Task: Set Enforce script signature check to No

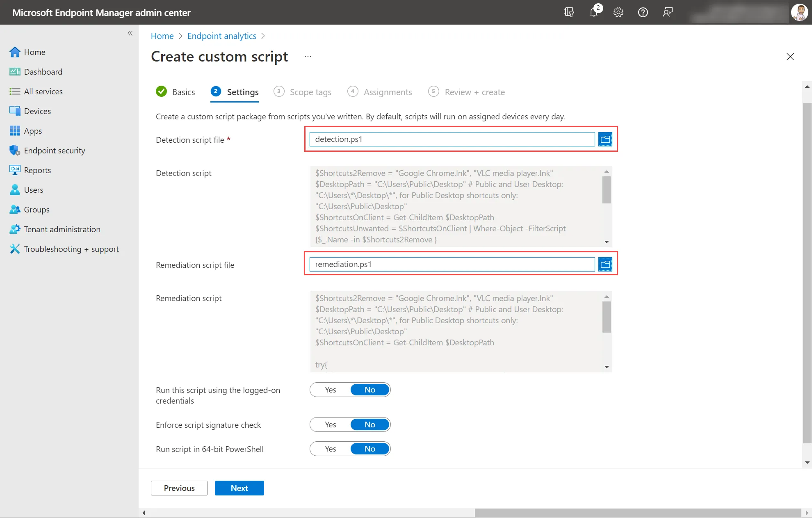Action: pyautogui.click(x=370, y=424)
